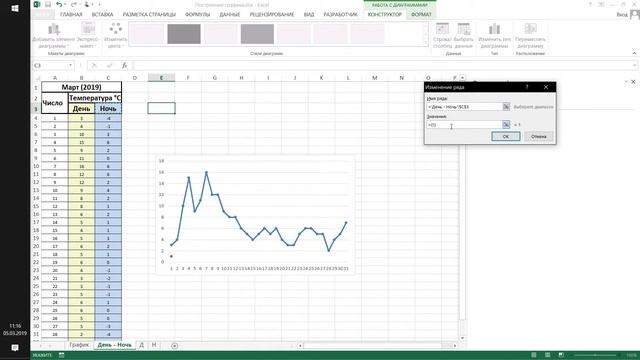
Task: Expand the chart styles gallery
Action: [x=426, y=43]
